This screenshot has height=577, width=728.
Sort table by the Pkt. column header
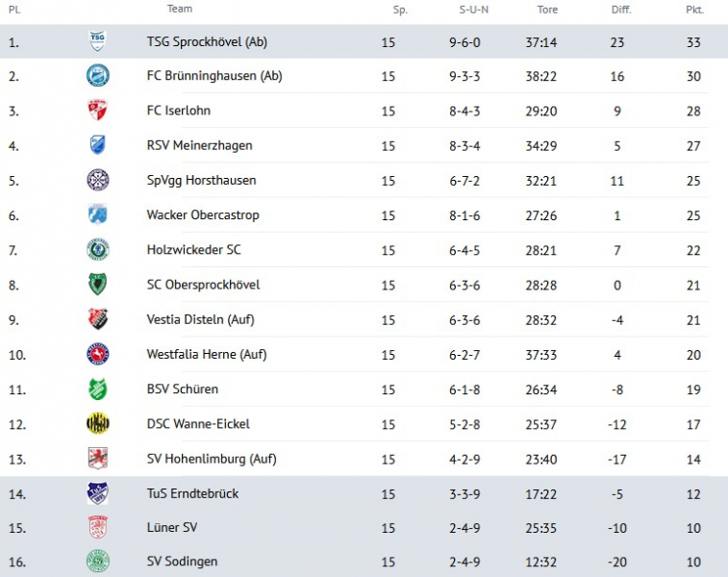coord(694,10)
